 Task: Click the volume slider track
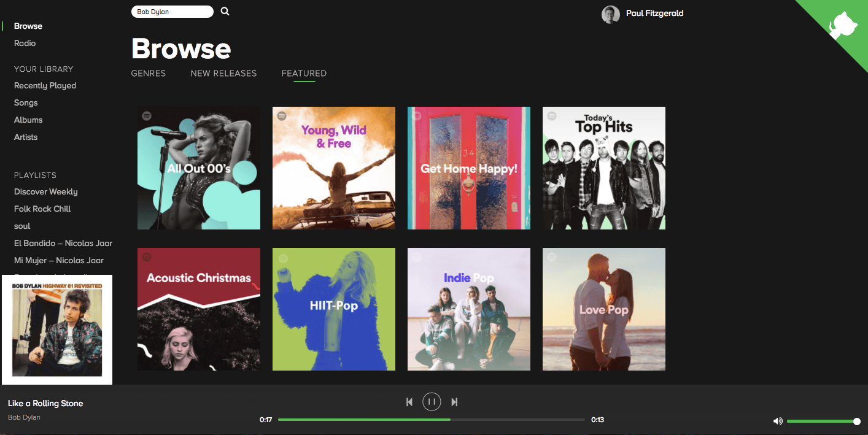coord(822,422)
